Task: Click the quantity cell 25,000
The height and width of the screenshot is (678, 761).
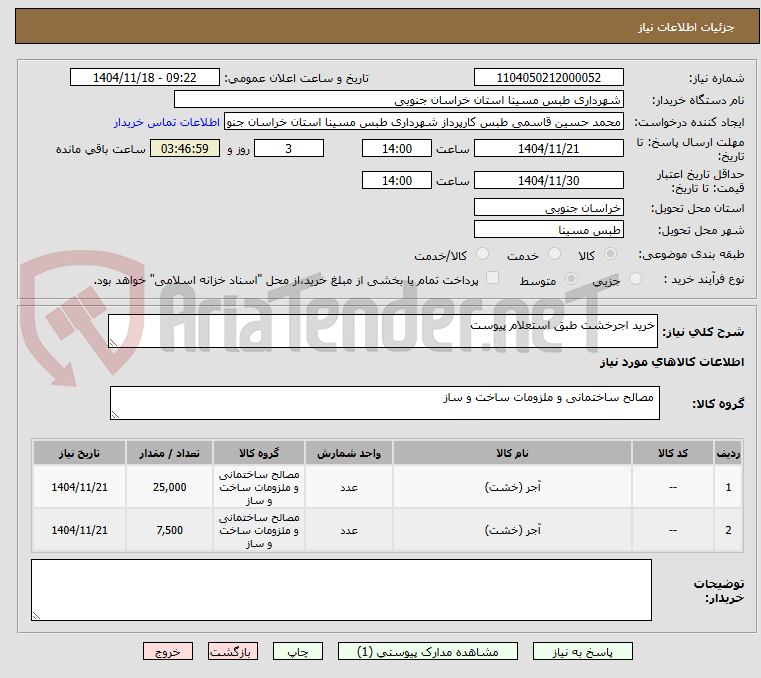Action: click(169, 487)
